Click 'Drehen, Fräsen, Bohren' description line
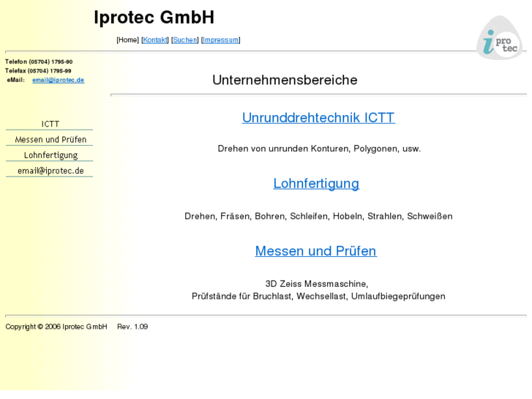Screen dimensions: 532x399 (x=318, y=216)
